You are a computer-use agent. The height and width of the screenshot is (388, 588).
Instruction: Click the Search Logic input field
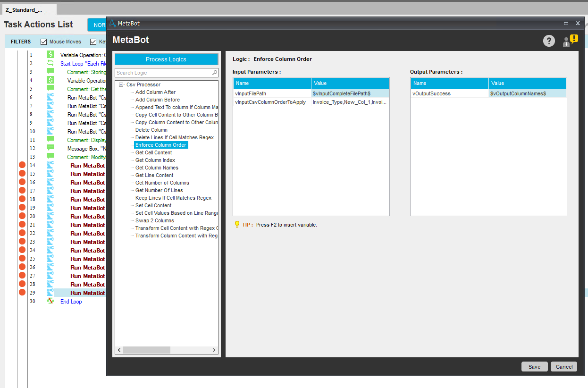[163, 73]
